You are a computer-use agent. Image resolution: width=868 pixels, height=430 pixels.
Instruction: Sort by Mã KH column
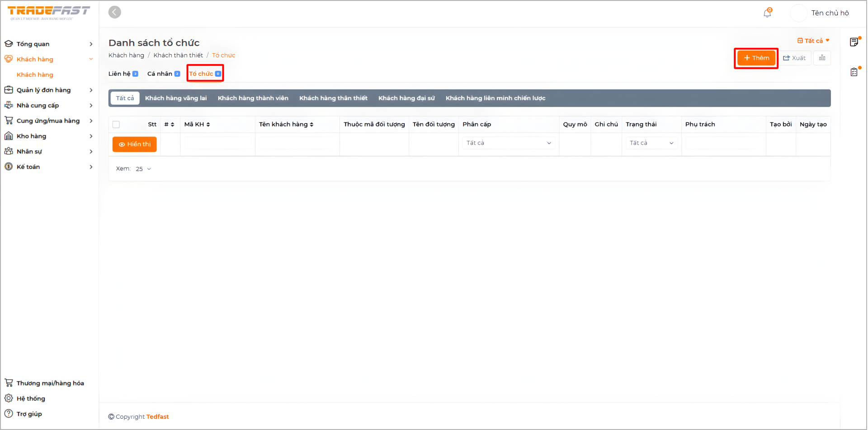[x=198, y=125]
